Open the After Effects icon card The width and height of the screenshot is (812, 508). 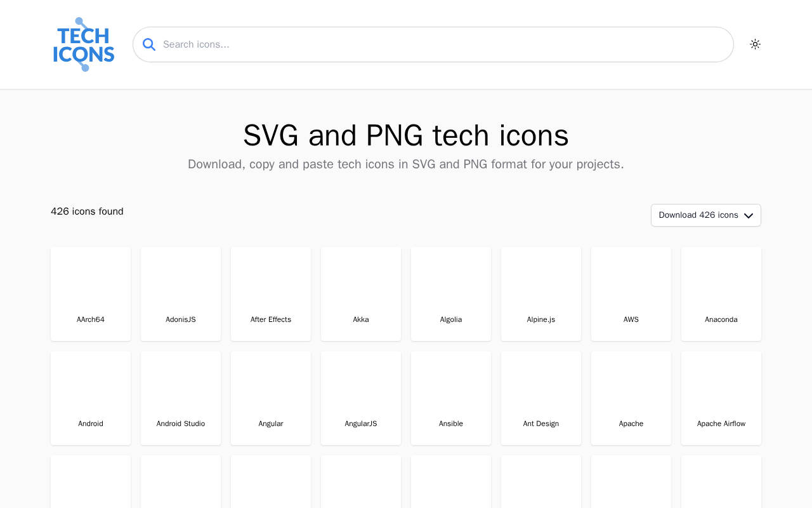[271, 294]
